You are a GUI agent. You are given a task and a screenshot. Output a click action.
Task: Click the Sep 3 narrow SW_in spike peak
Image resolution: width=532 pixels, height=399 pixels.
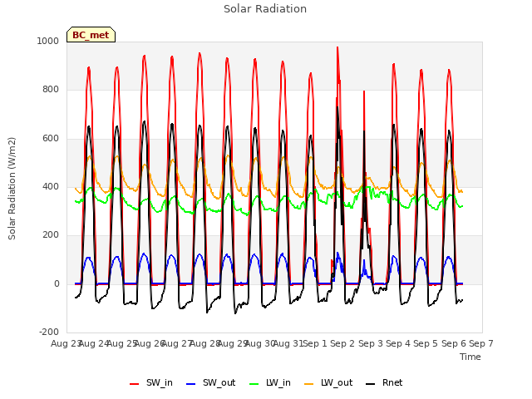364,91
